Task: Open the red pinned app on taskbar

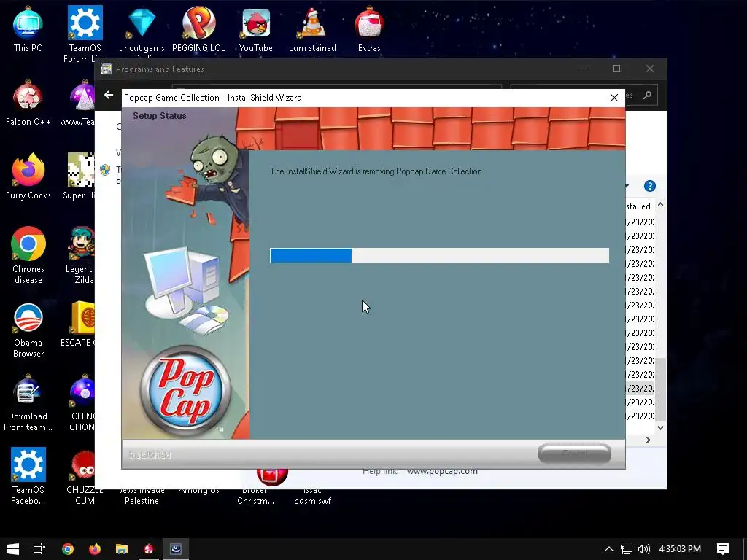Action: [x=149, y=549]
